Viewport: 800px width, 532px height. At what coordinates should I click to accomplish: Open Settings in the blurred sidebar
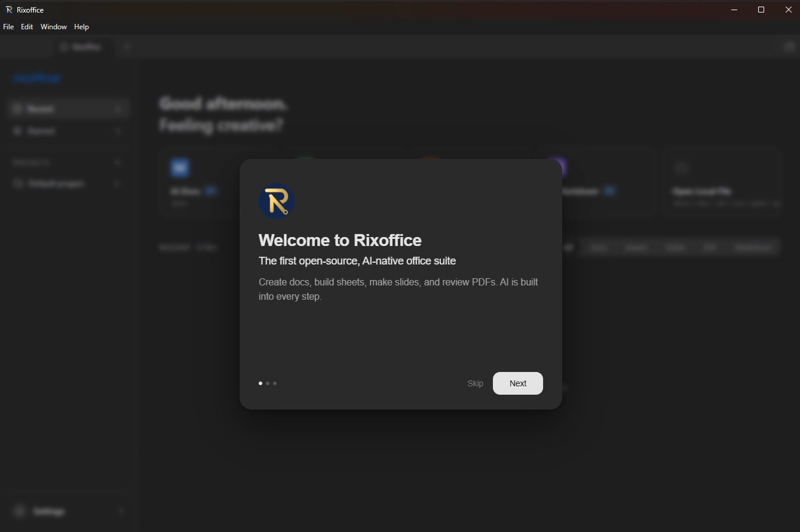(x=69, y=511)
